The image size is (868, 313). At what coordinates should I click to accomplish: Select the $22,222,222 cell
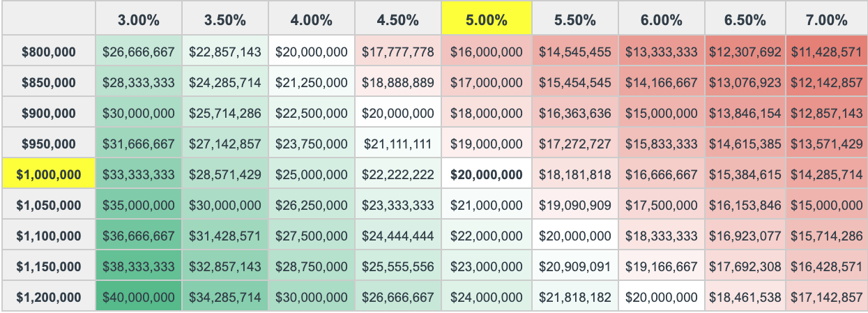(x=398, y=174)
